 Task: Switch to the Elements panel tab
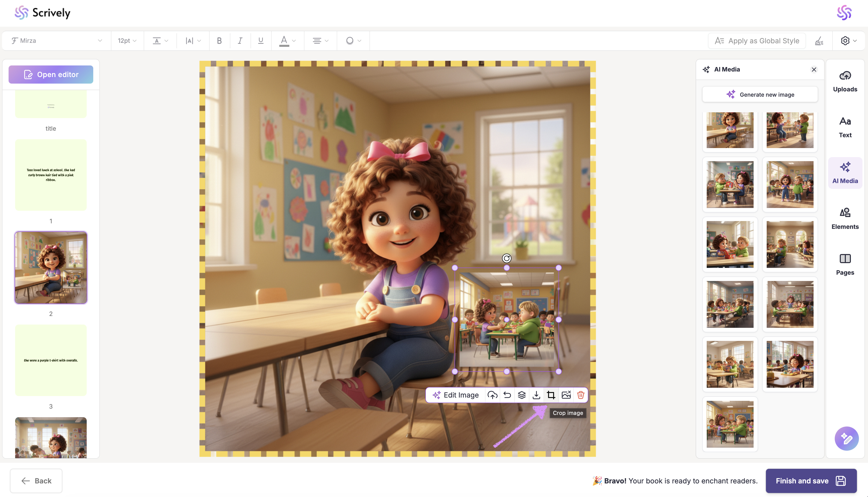[x=845, y=219]
